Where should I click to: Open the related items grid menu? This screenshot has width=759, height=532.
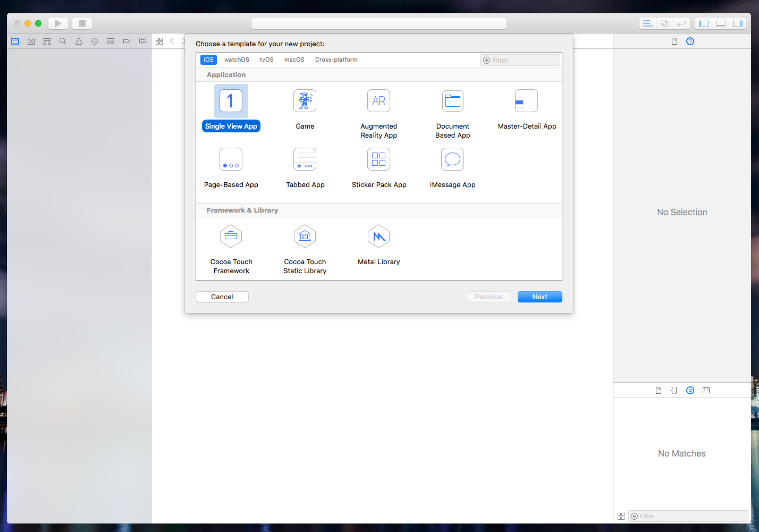point(159,41)
